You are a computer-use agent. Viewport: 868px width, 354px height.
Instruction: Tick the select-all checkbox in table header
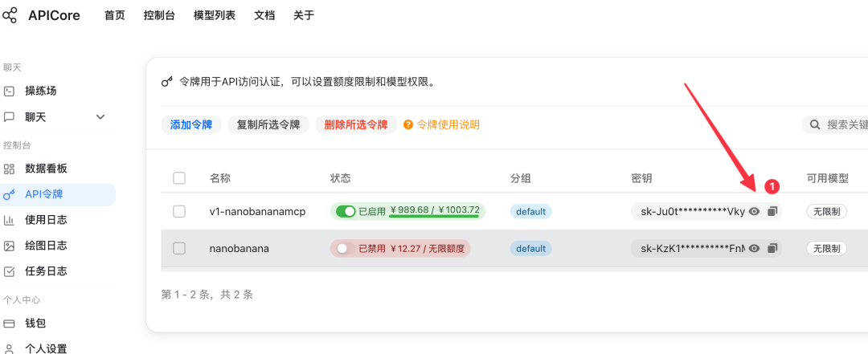point(178,178)
